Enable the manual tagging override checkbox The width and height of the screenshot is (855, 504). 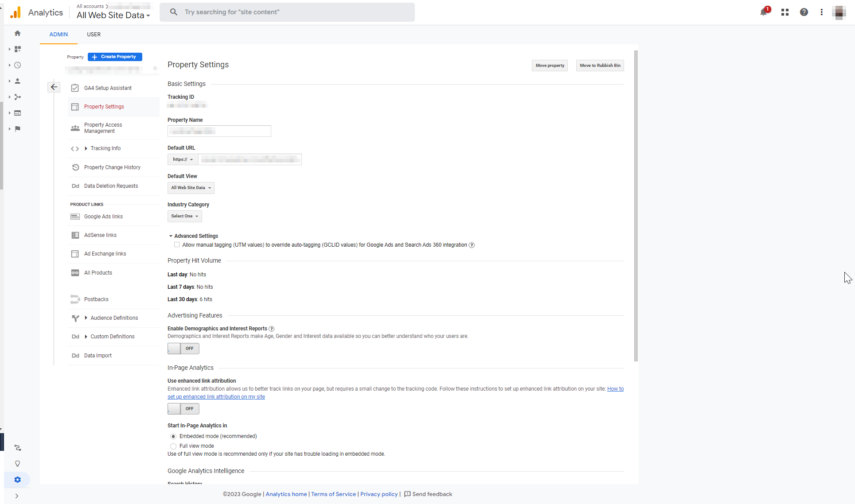[177, 244]
